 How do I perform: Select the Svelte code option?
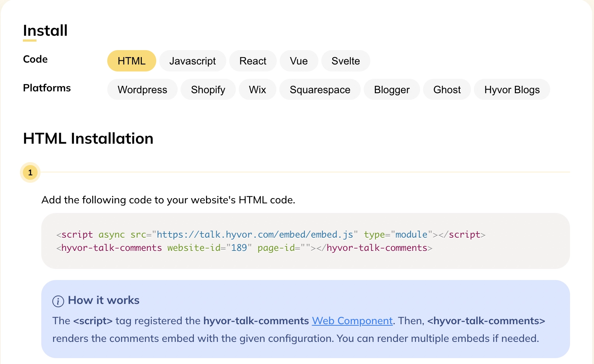point(346,61)
